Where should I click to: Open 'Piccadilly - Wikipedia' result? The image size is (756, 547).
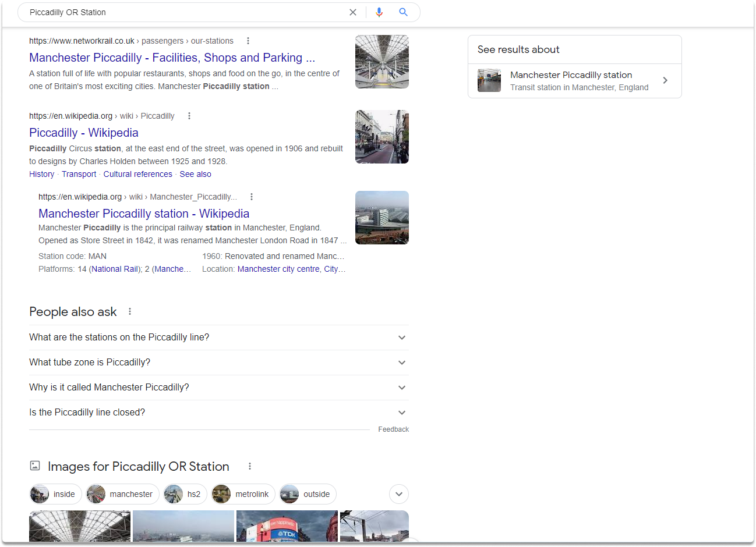(x=84, y=133)
